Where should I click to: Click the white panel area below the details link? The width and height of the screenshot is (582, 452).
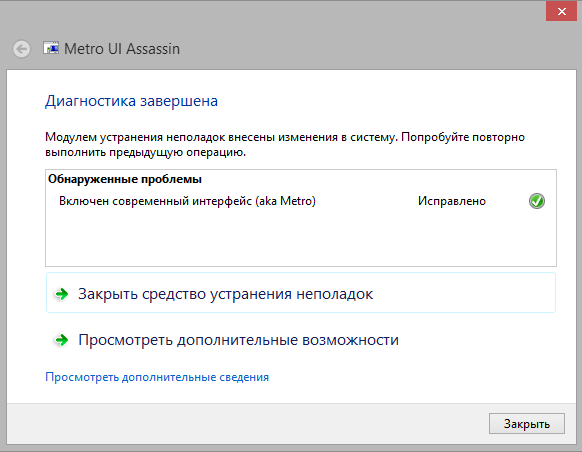[x=291, y=394]
